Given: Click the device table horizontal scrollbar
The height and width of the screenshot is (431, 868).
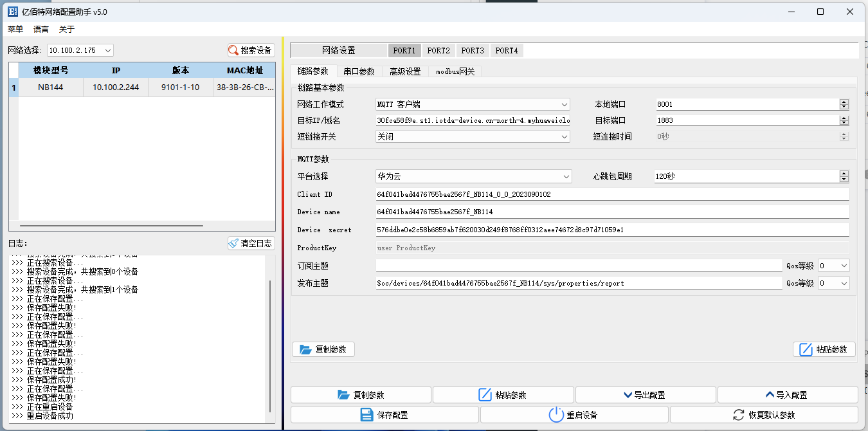Looking at the screenshot, I should click(x=111, y=226).
